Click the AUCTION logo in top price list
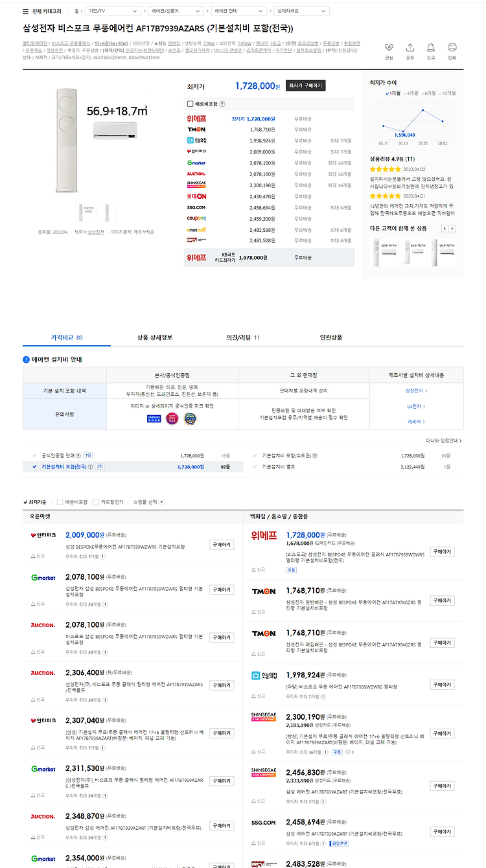486x868 pixels. 196,173
